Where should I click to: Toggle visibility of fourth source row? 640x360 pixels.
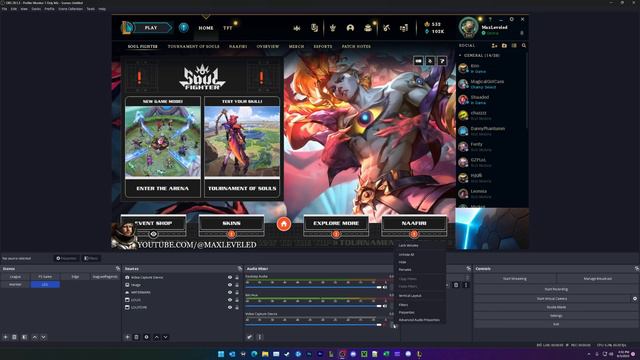coord(230,300)
